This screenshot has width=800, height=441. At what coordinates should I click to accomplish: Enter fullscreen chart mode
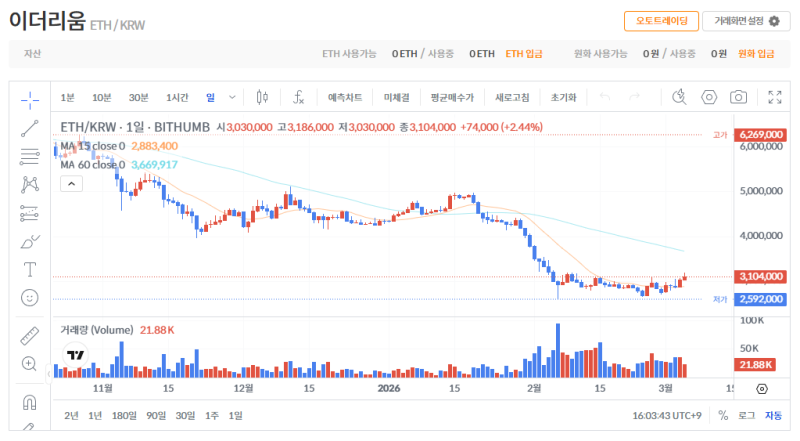point(775,97)
